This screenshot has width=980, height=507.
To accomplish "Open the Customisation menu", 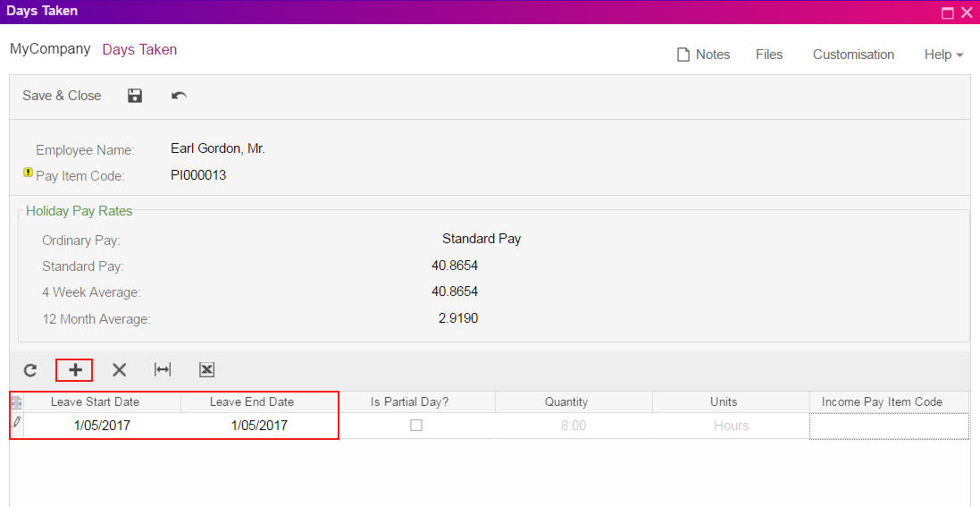I will 853,55.
